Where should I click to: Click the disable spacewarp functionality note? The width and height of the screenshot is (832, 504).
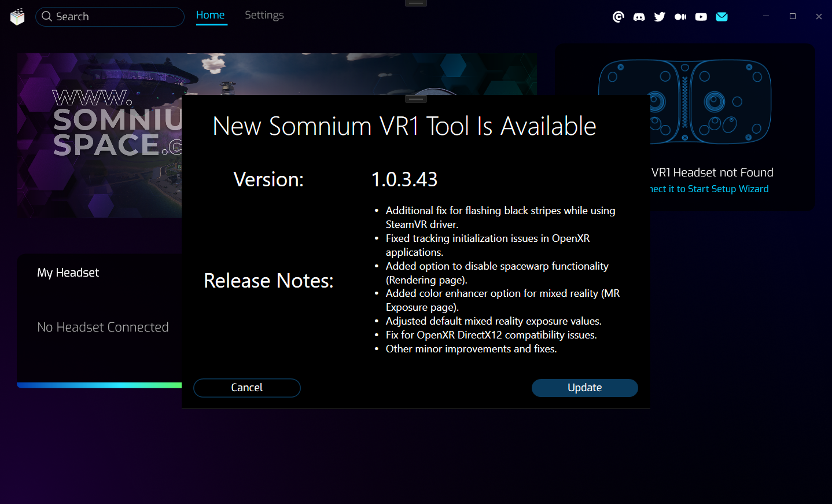[497, 273]
